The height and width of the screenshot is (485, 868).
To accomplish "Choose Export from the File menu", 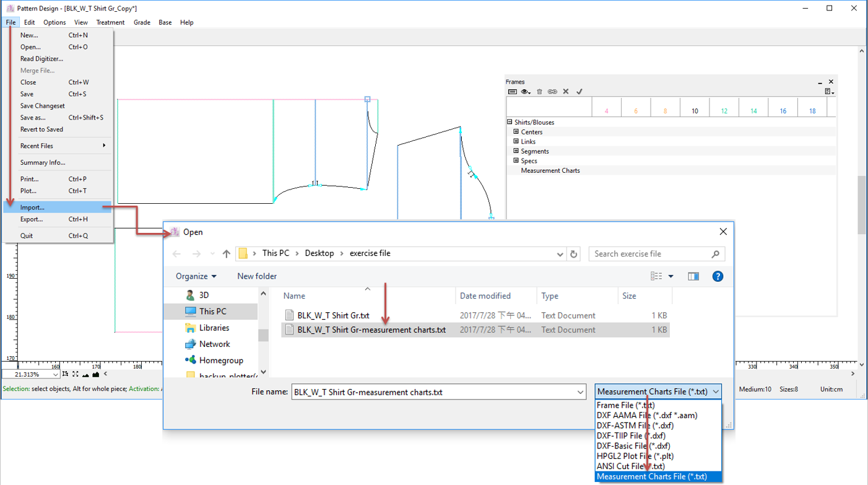I will pos(32,219).
